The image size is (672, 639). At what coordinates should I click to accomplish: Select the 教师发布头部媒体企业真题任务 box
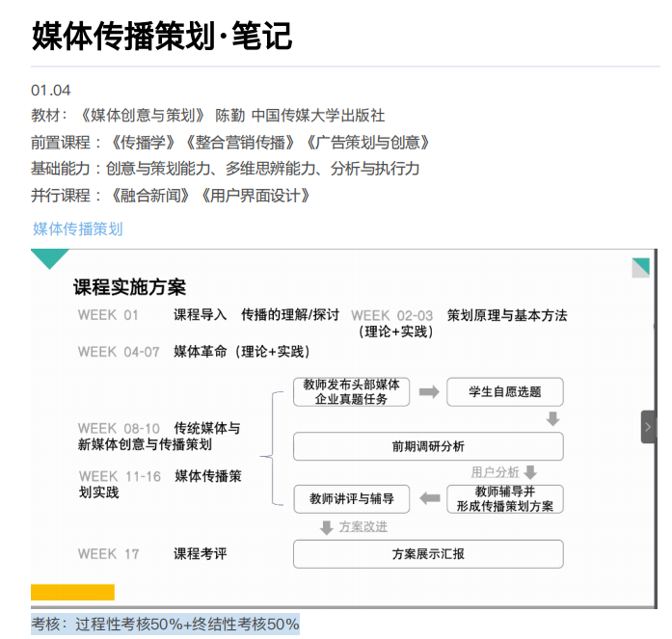tap(351, 391)
